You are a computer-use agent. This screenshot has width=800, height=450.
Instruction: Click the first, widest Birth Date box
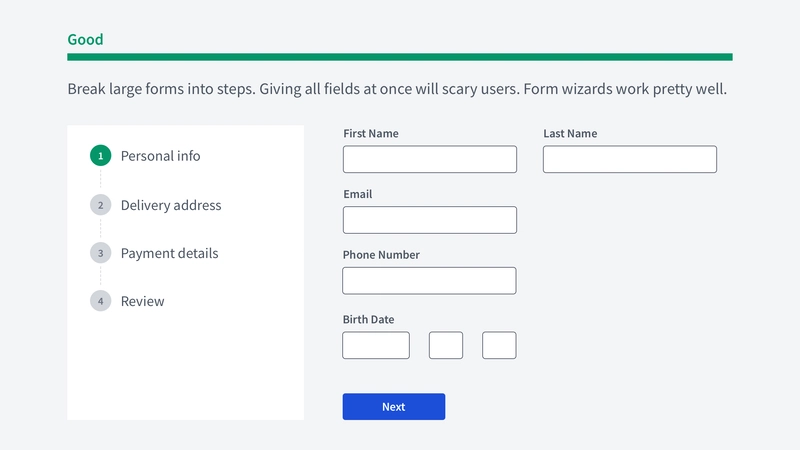(376, 345)
